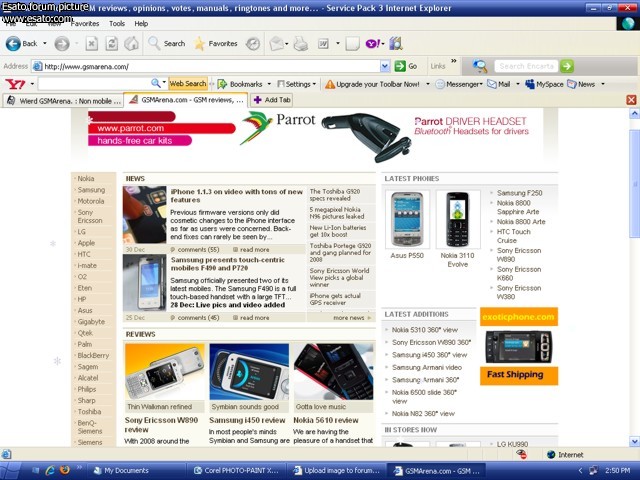Open the BlackBerry brand link
The image size is (640, 480).
coord(93,356)
